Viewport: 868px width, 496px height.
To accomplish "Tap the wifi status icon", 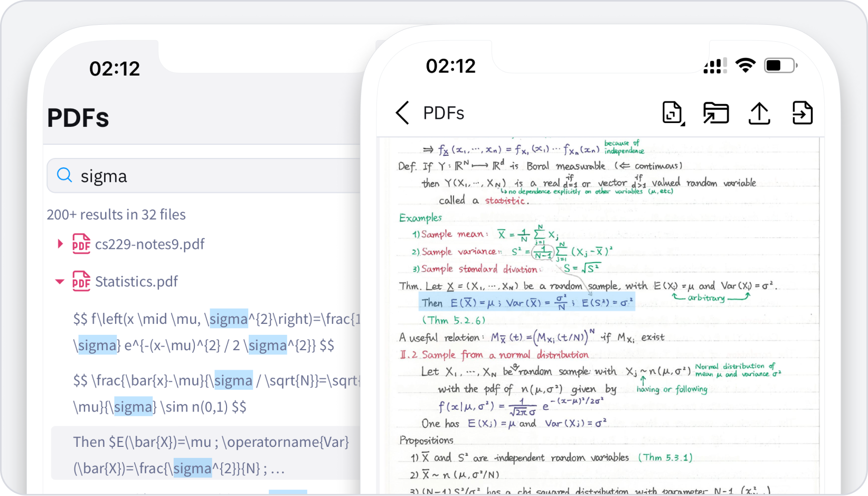I will [x=745, y=65].
